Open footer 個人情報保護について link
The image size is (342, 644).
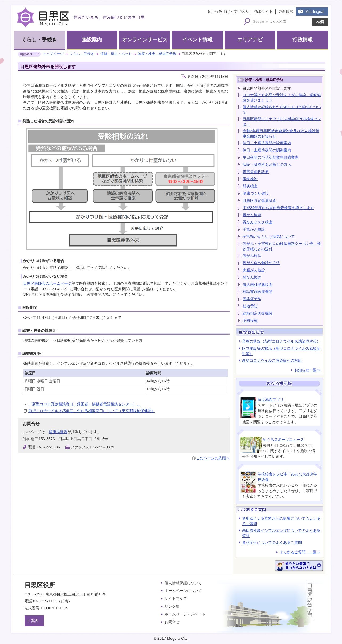pos(183,583)
